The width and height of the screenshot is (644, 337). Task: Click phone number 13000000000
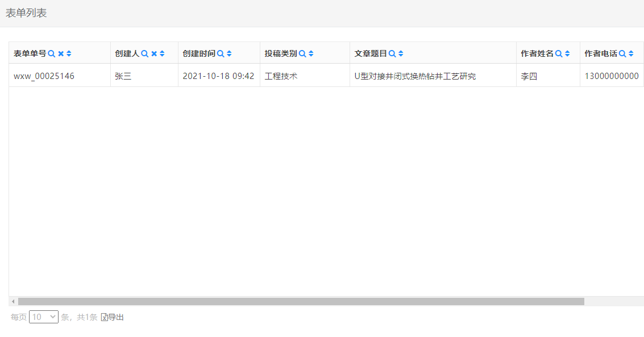click(612, 76)
